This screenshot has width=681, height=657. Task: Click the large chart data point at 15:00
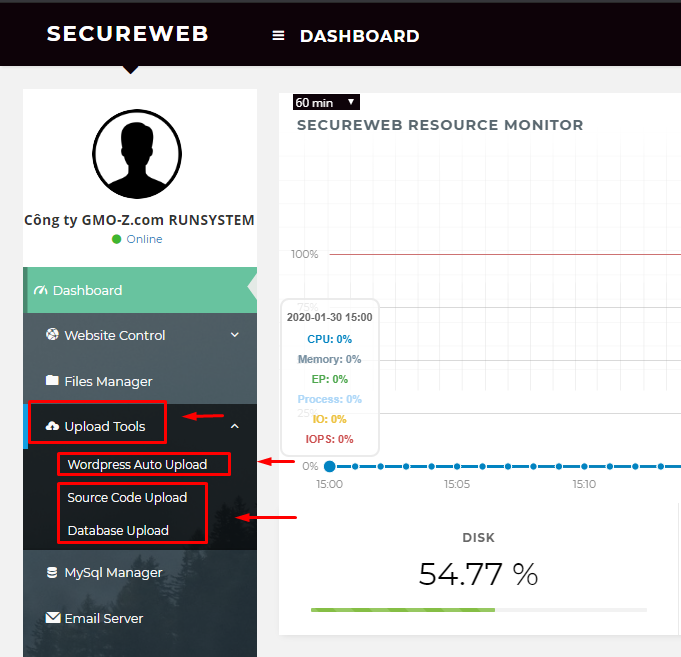point(330,466)
